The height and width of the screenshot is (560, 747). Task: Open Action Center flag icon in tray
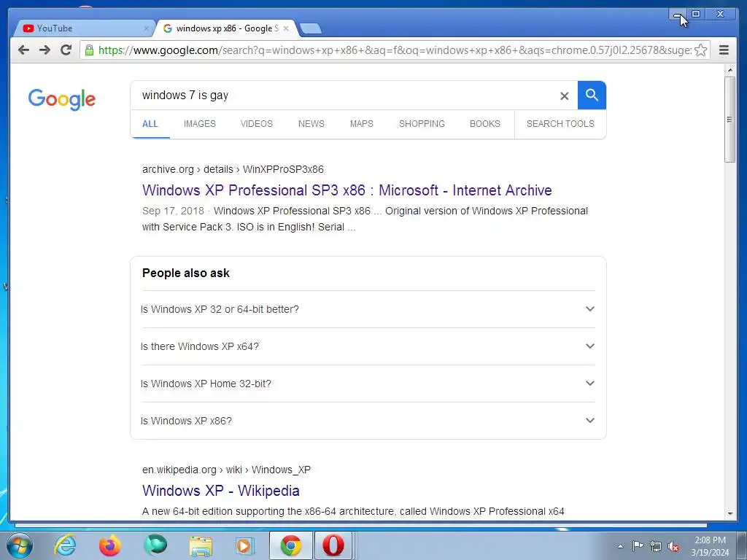click(x=638, y=546)
